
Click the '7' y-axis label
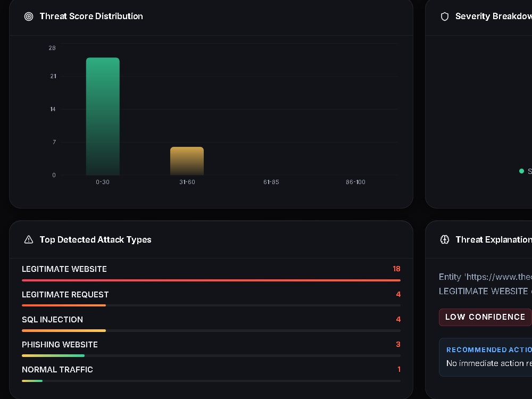(54, 142)
